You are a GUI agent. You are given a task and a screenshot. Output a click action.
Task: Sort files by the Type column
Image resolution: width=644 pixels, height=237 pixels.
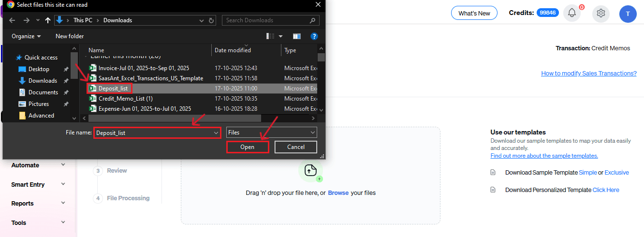290,50
